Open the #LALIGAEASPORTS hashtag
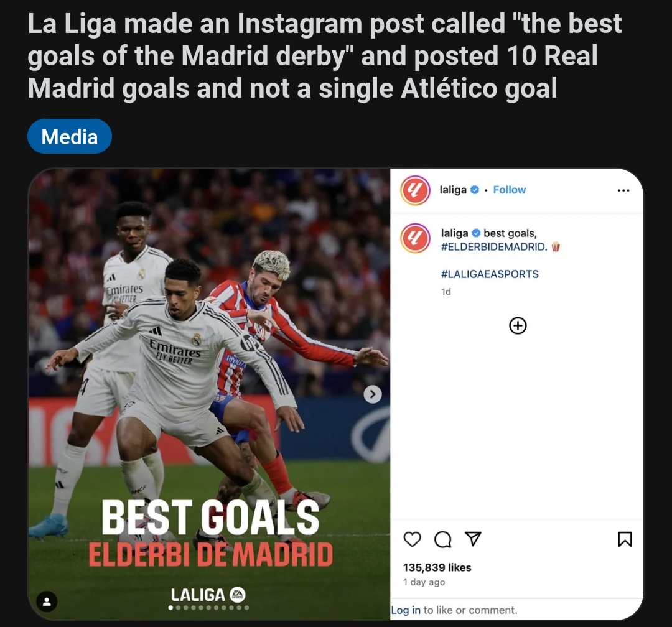This screenshot has width=672, height=627. (490, 274)
